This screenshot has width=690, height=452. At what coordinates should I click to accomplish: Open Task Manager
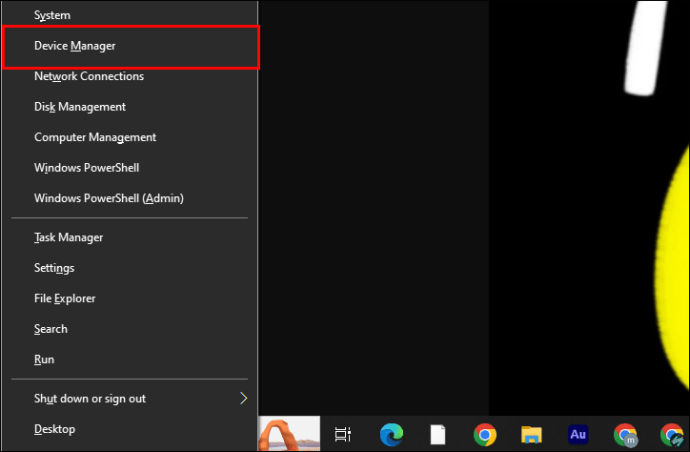[129, 238]
